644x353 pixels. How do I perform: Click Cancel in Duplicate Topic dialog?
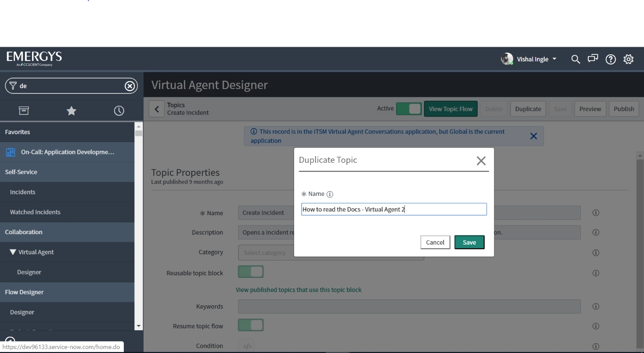click(x=435, y=242)
